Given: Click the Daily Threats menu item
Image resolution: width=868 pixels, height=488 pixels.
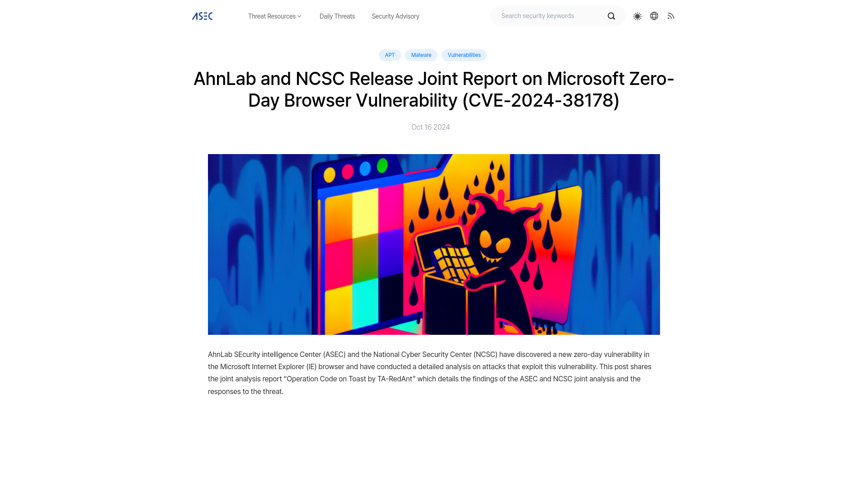Looking at the screenshot, I should [x=336, y=16].
